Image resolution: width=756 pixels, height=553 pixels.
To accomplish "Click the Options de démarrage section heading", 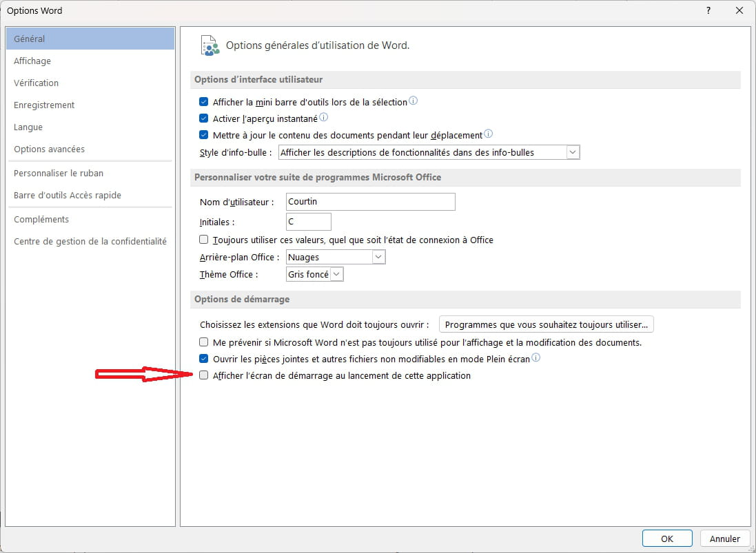I will 242,299.
